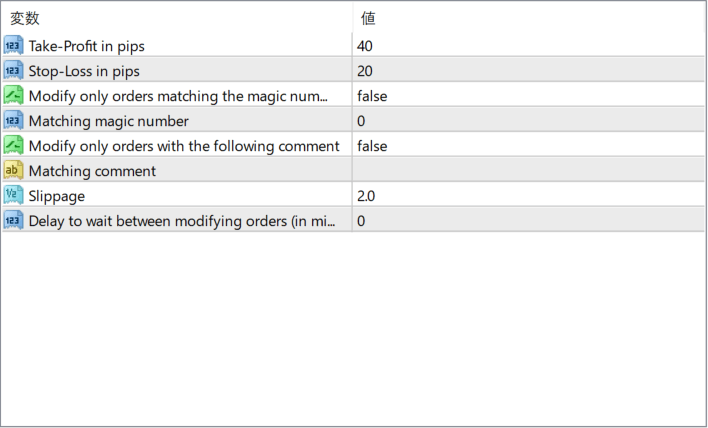
Task: Click the boolean icon beside following comment row
Action: coord(13,145)
